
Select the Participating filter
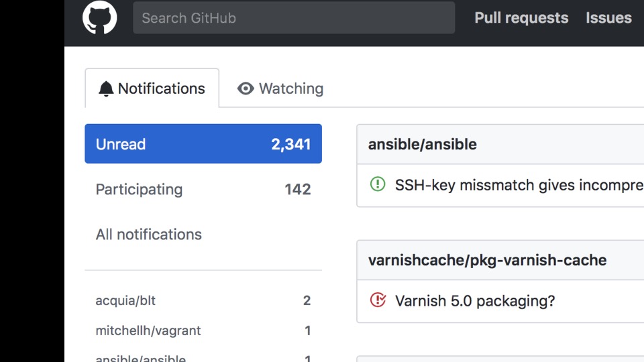pyautogui.click(x=203, y=189)
